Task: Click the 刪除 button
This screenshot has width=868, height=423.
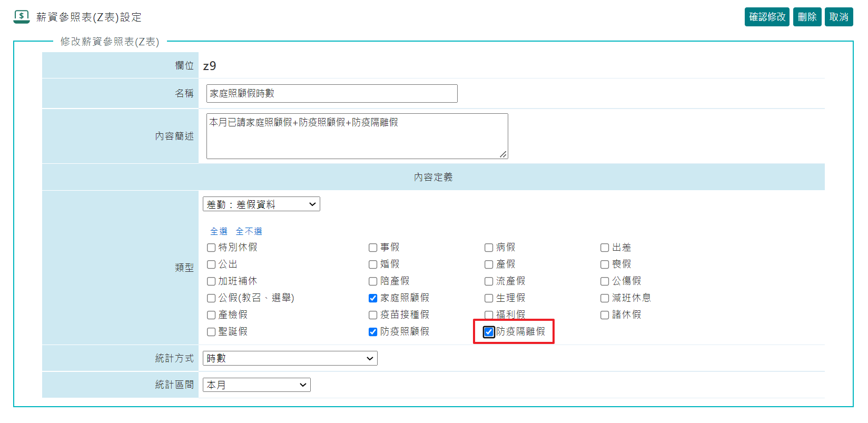Action: [x=807, y=17]
